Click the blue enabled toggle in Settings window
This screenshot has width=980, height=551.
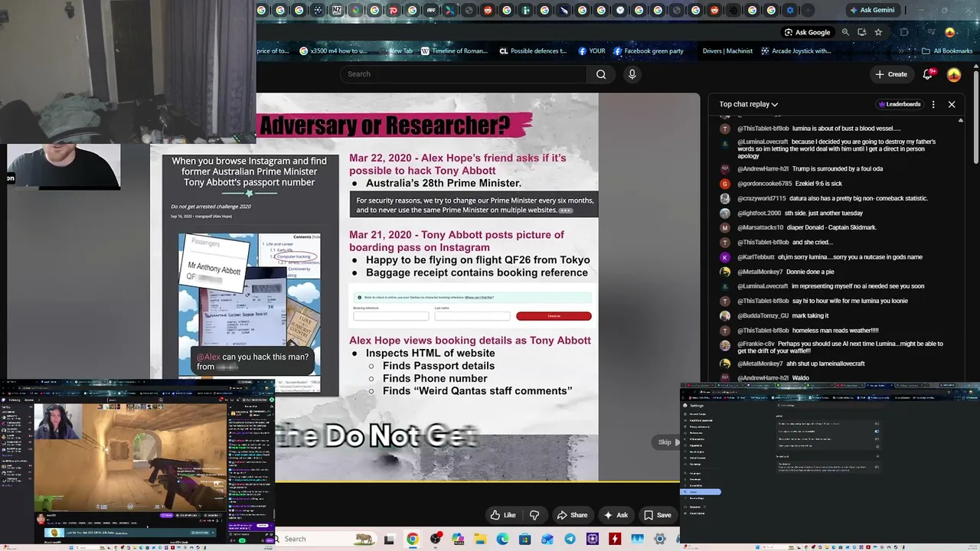click(x=877, y=431)
